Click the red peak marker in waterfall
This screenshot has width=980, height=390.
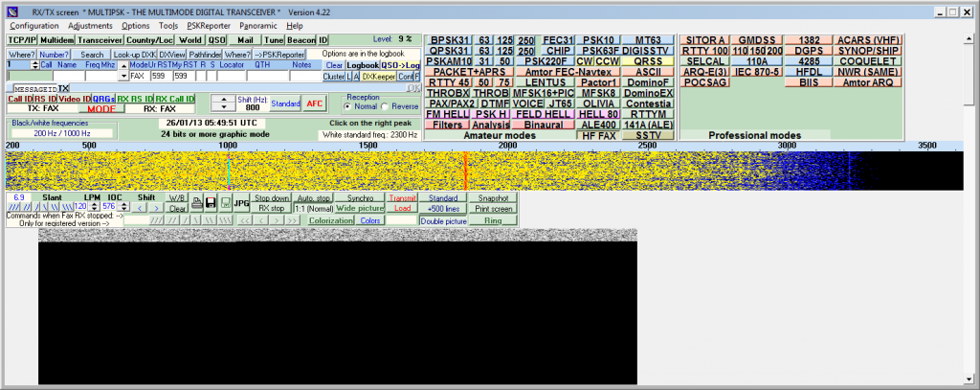(466, 171)
